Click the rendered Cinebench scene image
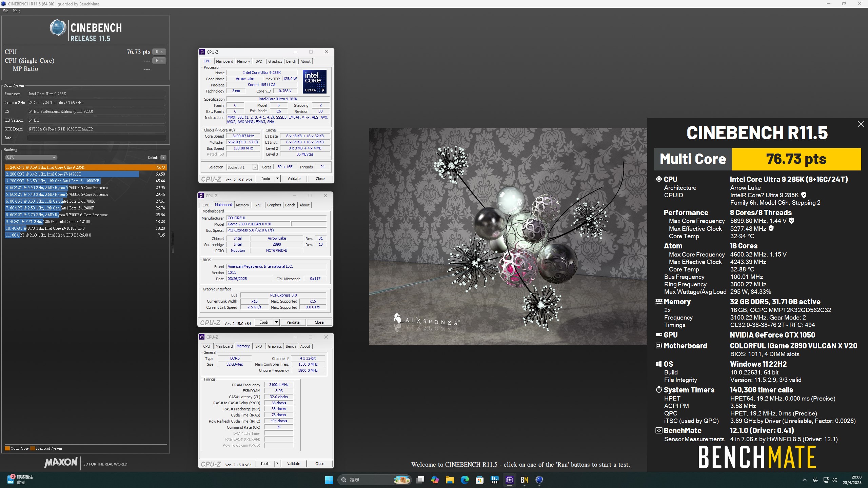The image size is (868, 488). 508,237
